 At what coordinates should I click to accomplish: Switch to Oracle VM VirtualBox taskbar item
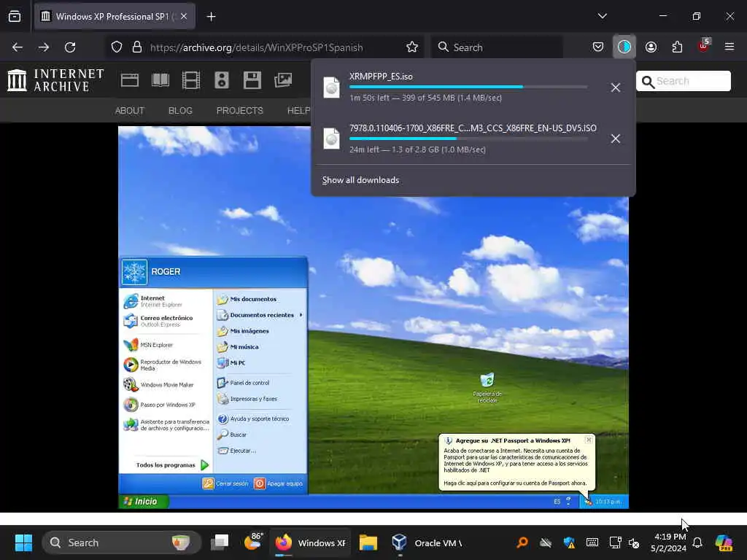427,542
